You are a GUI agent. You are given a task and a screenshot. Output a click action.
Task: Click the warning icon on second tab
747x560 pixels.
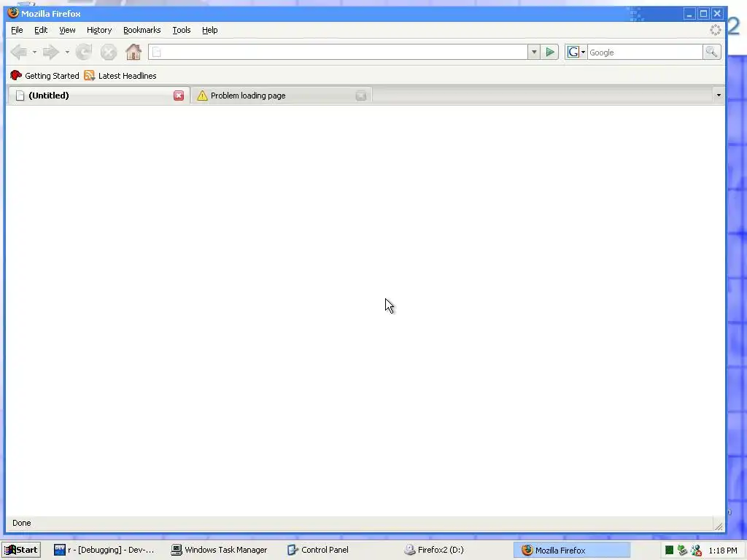(x=202, y=96)
